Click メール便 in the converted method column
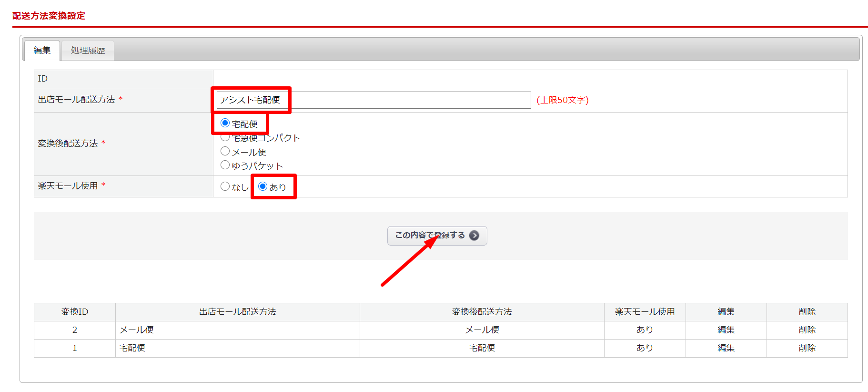The width and height of the screenshot is (868, 392). tap(482, 330)
